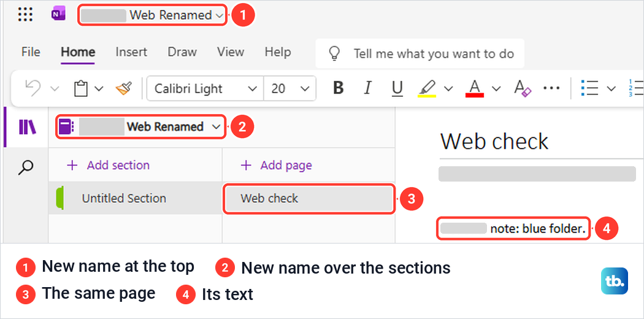The width and height of the screenshot is (644, 319).
Task: Click the Add section button
Action: 109,166
